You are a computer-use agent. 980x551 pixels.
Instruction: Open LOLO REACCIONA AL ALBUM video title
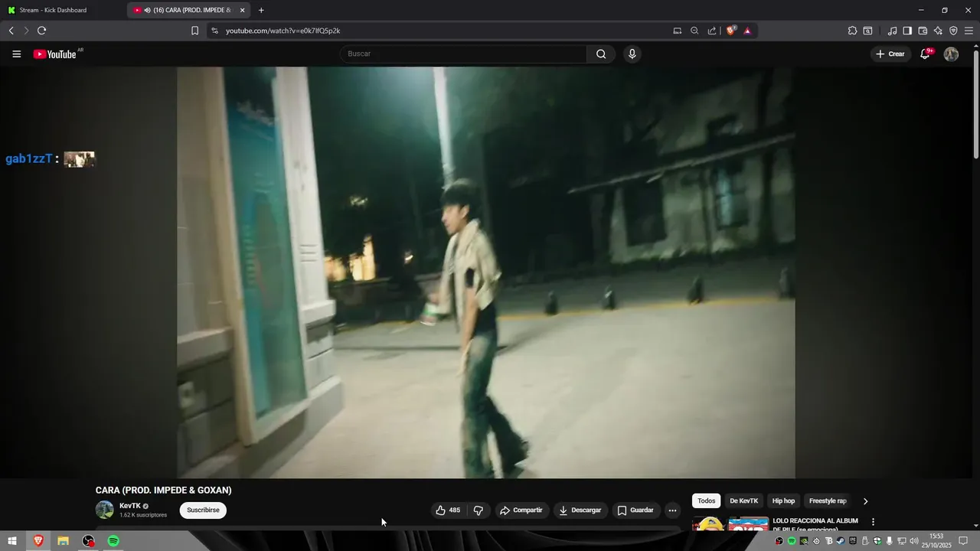(x=815, y=524)
